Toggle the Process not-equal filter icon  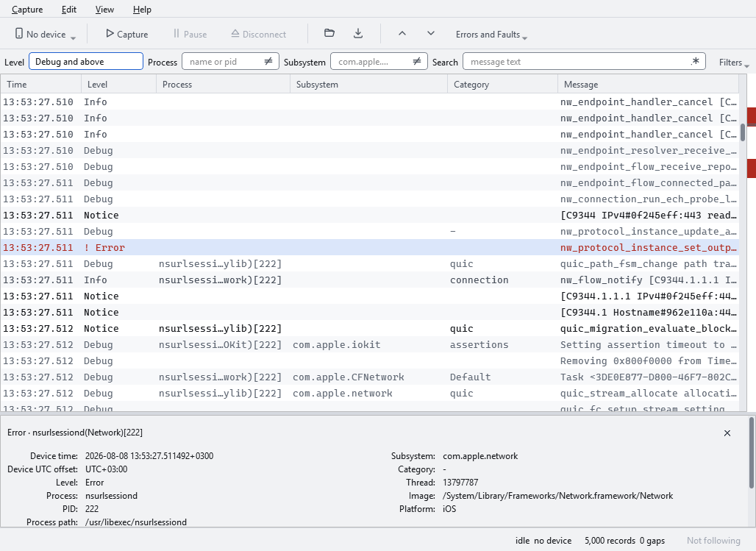268,61
